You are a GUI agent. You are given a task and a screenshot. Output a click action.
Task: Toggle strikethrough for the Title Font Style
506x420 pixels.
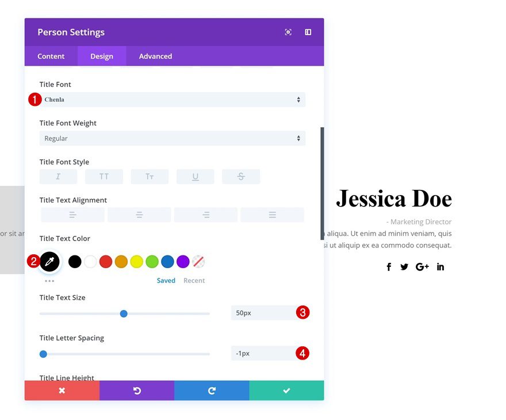point(240,177)
